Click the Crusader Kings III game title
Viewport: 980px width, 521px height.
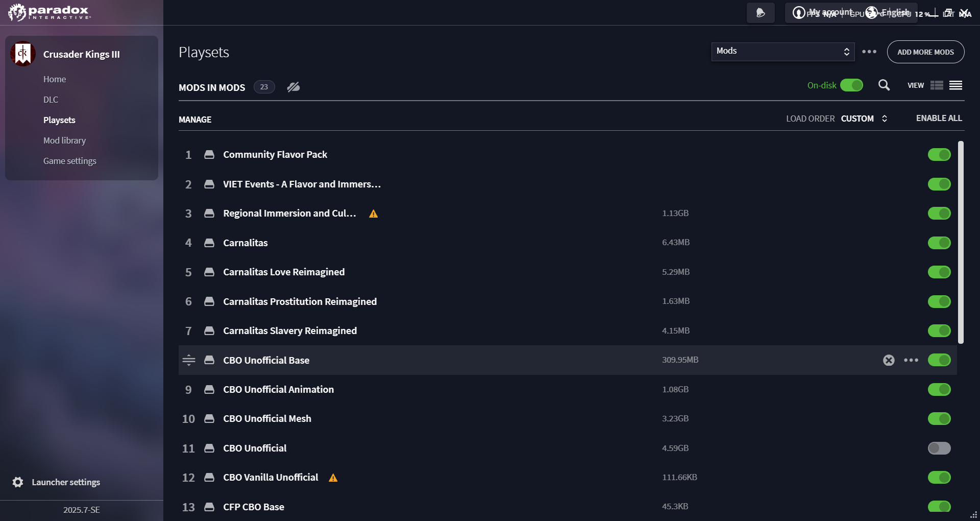pos(82,54)
